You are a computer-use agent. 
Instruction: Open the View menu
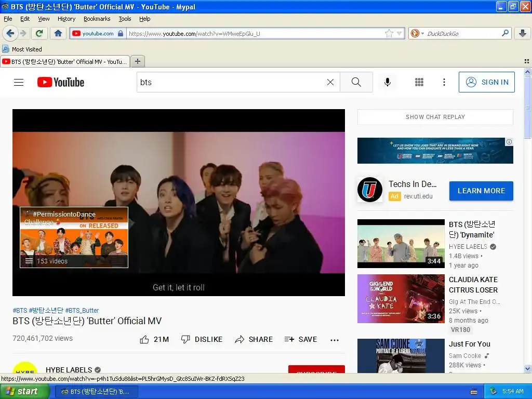coord(44,19)
